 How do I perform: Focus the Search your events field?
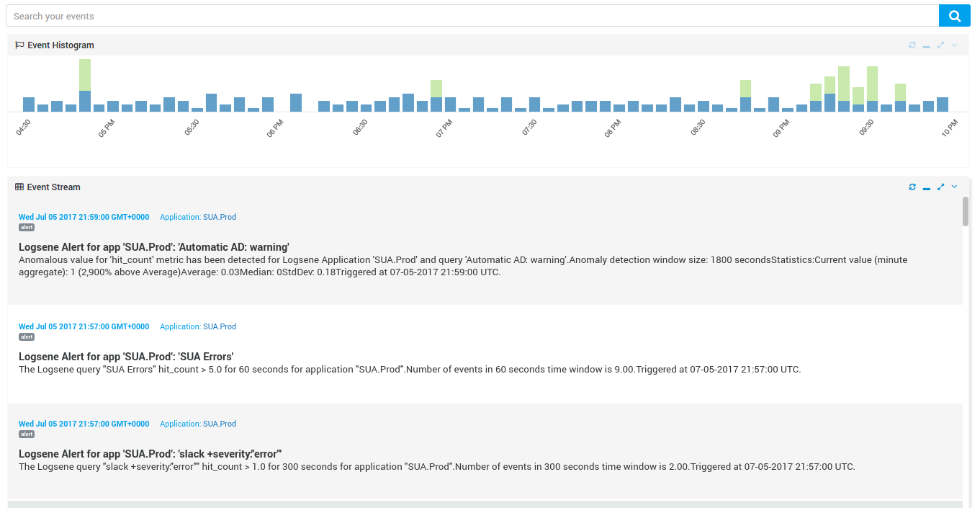coord(472,16)
